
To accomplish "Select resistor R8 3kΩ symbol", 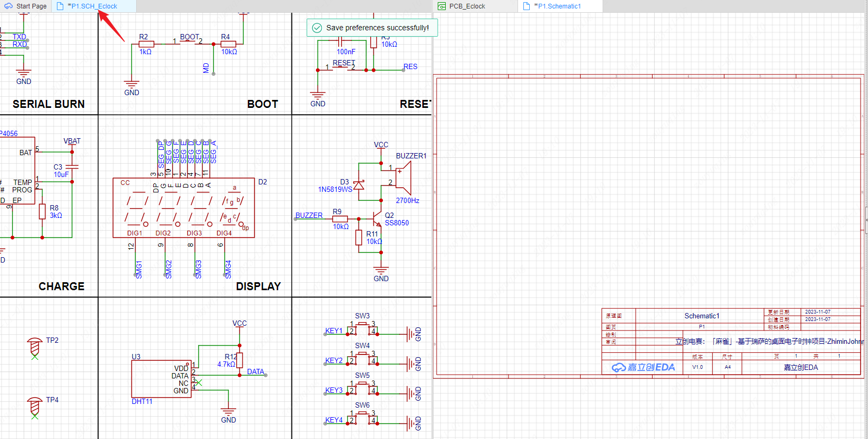I will click(43, 212).
